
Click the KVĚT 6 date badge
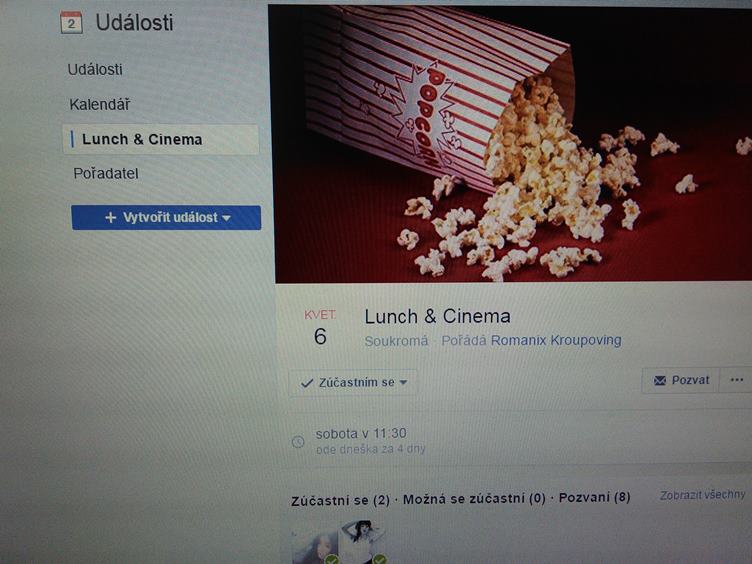coord(320,328)
